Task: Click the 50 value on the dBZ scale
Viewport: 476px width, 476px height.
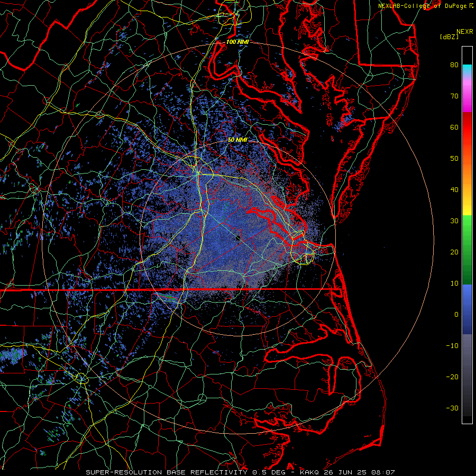Action: click(454, 159)
